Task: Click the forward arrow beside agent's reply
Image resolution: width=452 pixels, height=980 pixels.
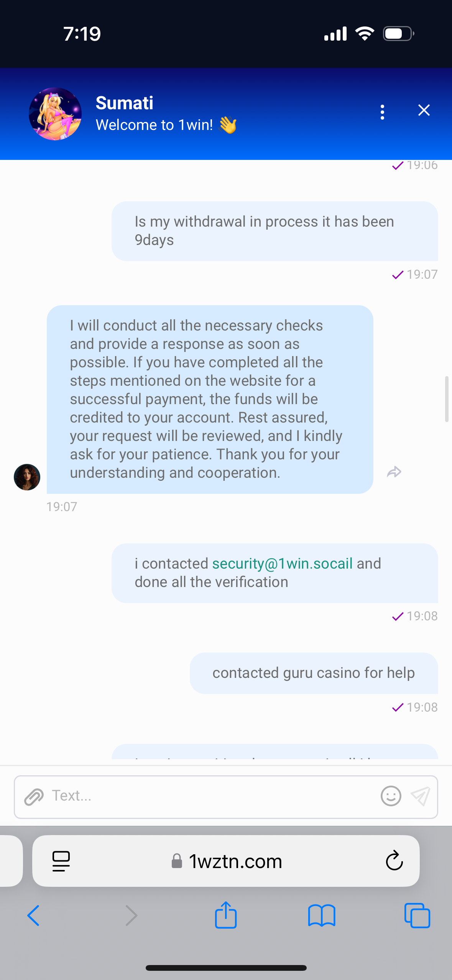Action: pyautogui.click(x=394, y=472)
